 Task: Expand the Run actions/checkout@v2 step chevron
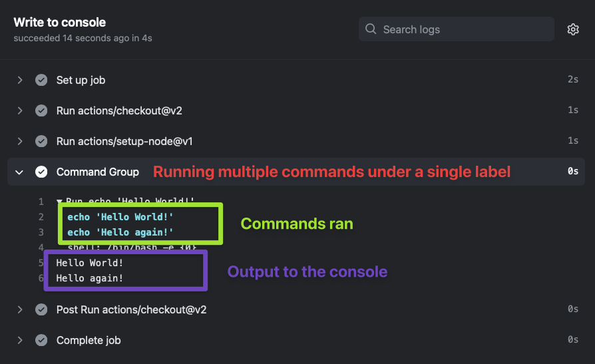pos(20,110)
